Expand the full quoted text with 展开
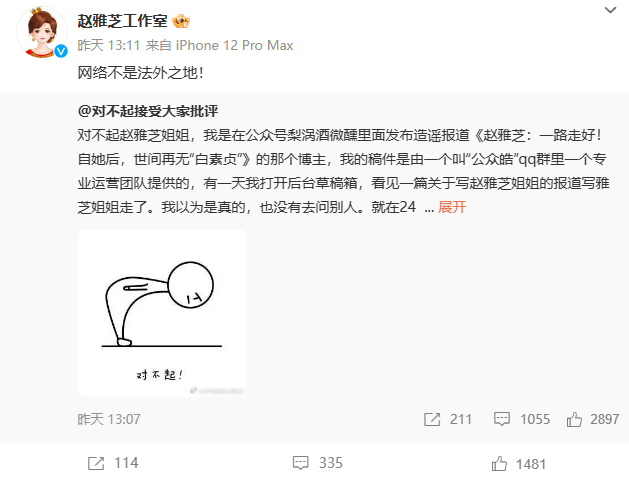629x481 pixels. (452, 207)
